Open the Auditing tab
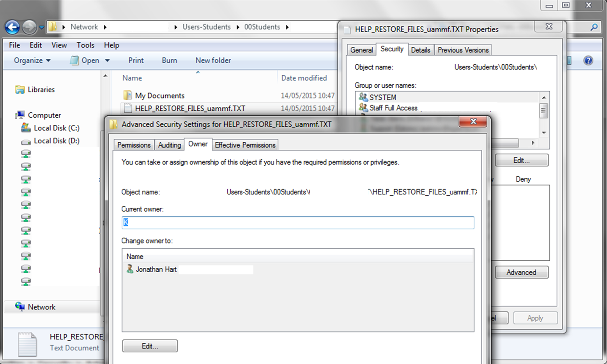This screenshot has height=364, width=607. pos(170,145)
